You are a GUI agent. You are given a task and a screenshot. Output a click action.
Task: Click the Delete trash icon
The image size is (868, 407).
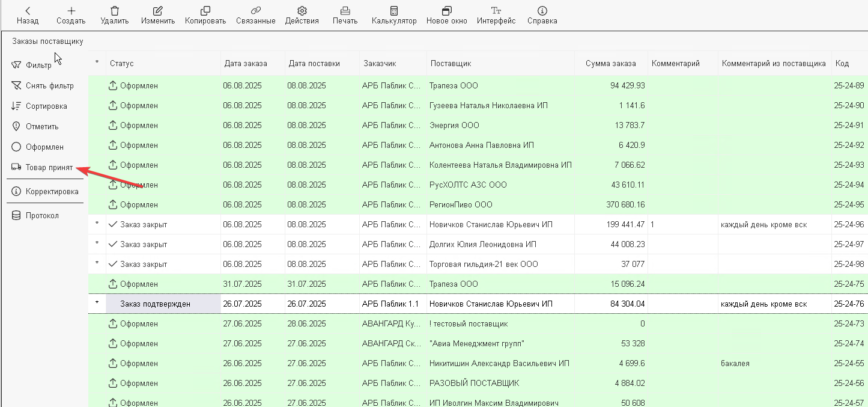pyautogui.click(x=115, y=11)
